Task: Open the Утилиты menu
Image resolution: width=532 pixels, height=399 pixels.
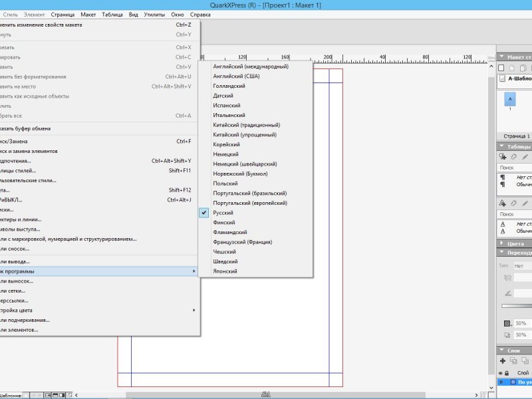Action: tap(154, 15)
